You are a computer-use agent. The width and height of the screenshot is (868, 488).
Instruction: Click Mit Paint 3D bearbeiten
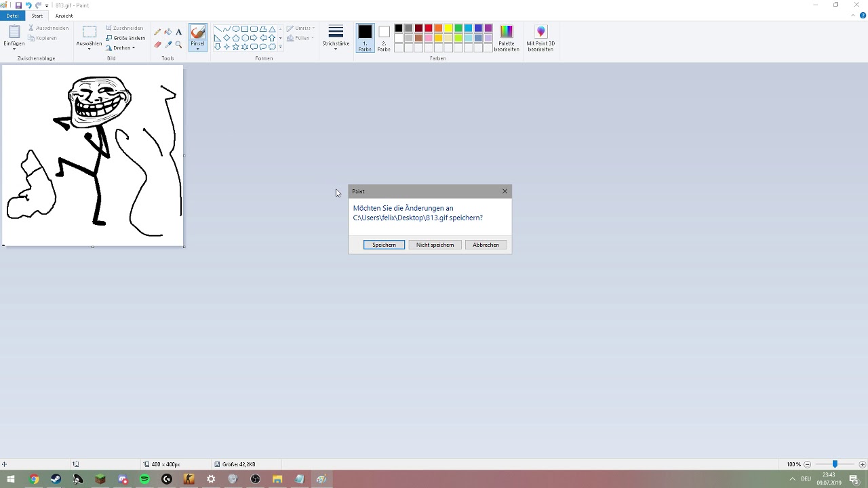click(x=540, y=38)
